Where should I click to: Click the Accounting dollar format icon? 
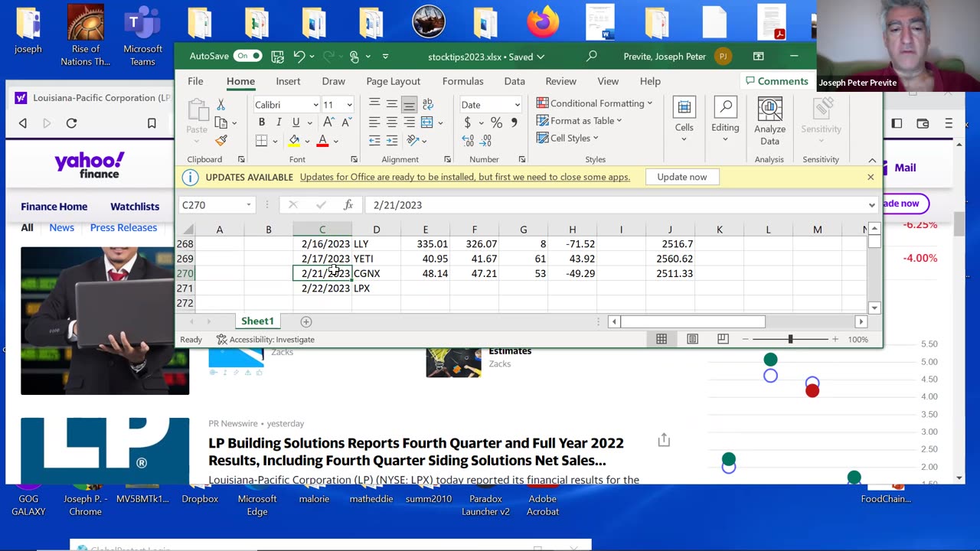coord(467,122)
